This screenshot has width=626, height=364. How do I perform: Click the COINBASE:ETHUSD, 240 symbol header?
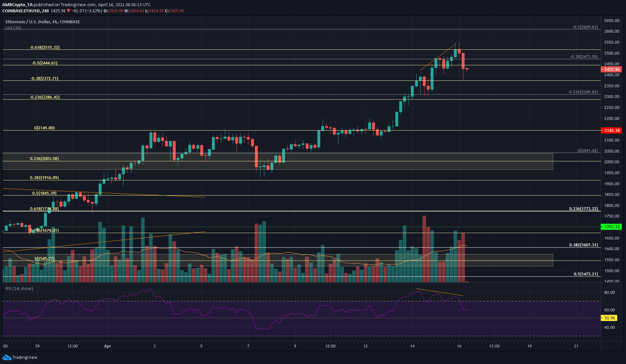point(26,11)
